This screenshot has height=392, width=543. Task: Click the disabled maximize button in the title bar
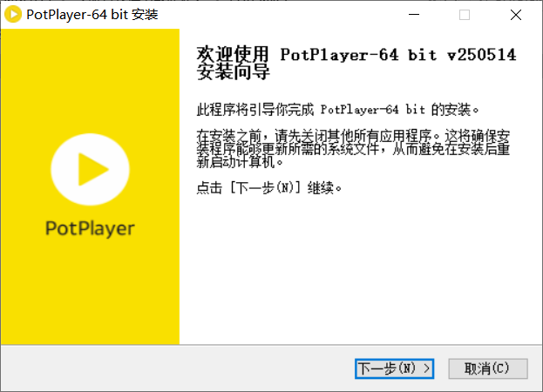click(x=465, y=15)
